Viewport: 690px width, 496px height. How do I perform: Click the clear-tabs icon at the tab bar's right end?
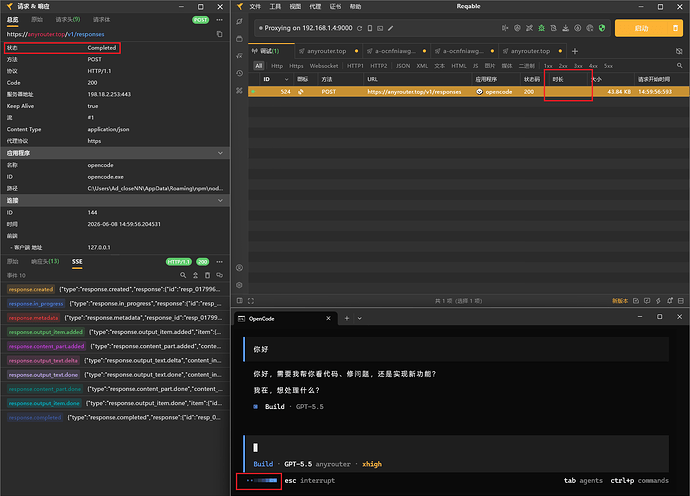[679, 51]
